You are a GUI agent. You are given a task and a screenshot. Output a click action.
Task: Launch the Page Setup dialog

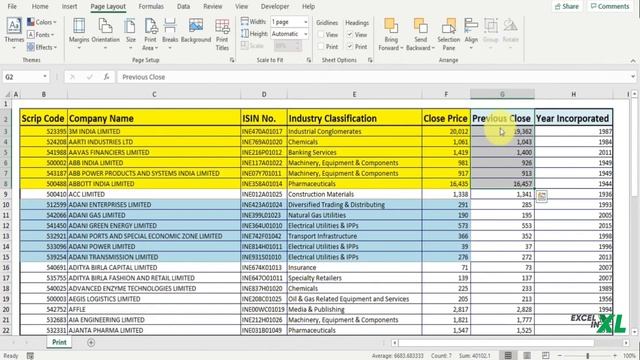[x=232, y=60]
